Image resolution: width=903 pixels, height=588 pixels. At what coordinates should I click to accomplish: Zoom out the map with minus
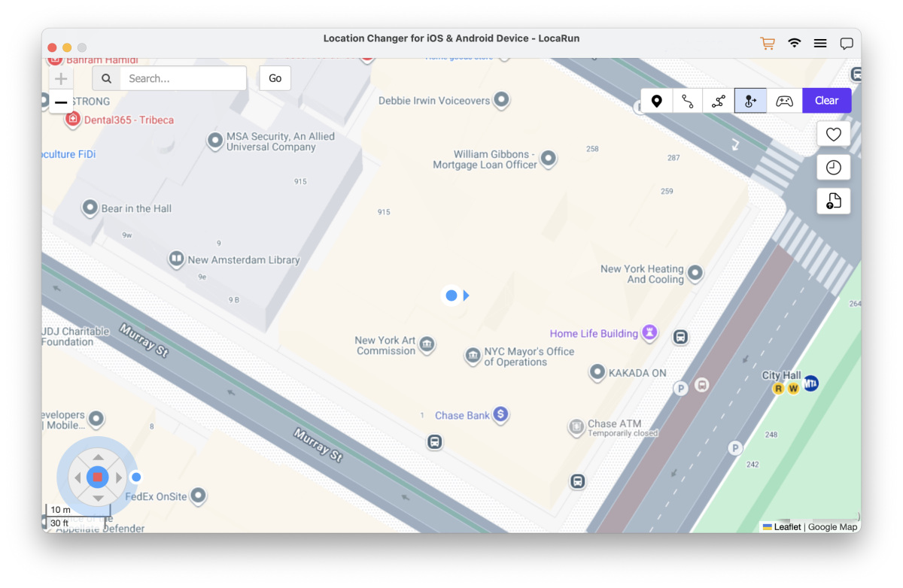61,102
